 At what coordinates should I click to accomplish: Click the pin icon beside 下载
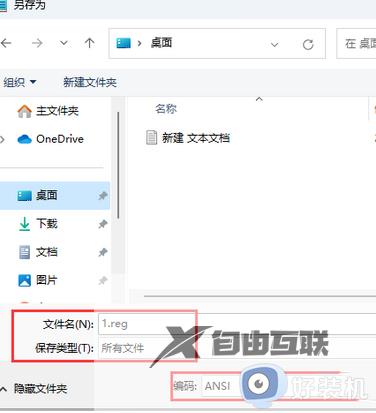[103, 224]
